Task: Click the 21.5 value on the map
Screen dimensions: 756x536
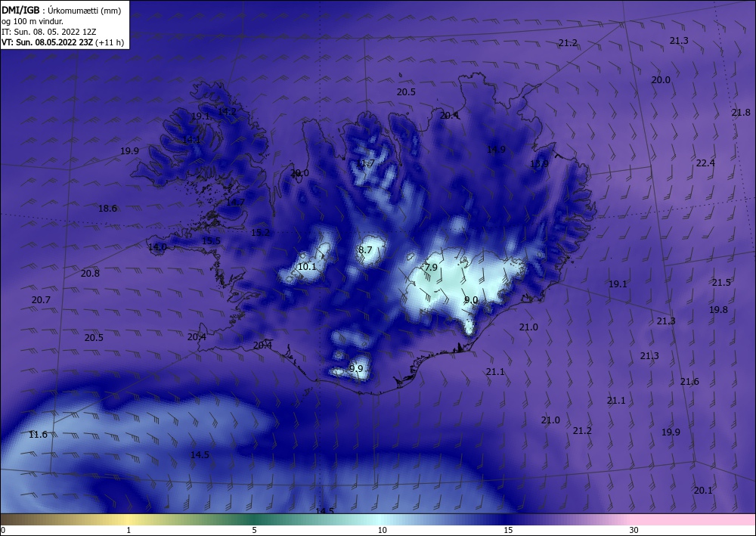Action: [721, 283]
